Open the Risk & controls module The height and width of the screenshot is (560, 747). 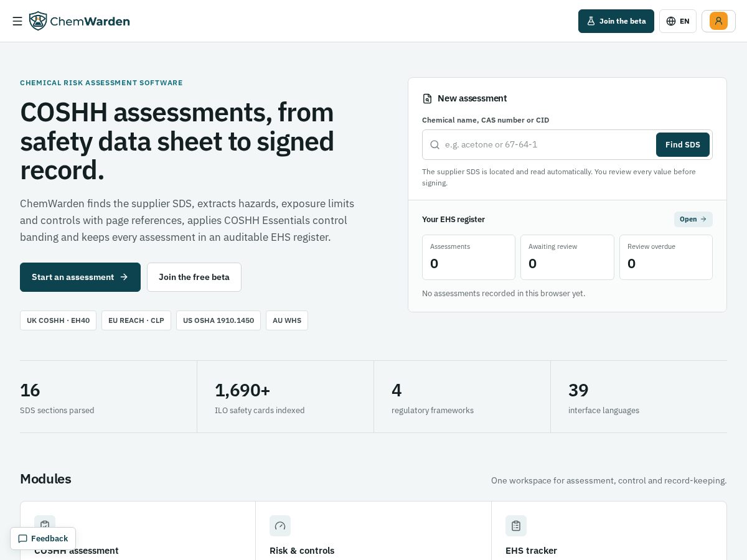[x=374, y=531]
